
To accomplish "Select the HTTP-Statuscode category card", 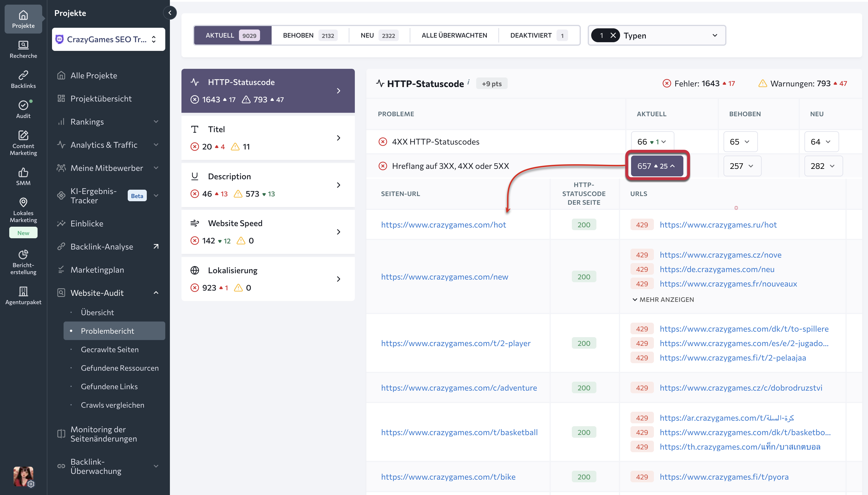I will coord(268,91).
